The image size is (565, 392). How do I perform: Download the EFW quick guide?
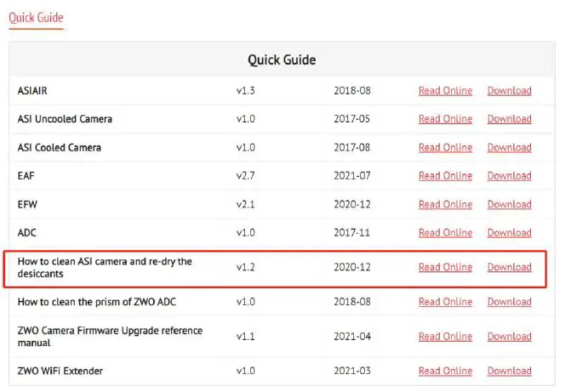click(x=509, y=205)
